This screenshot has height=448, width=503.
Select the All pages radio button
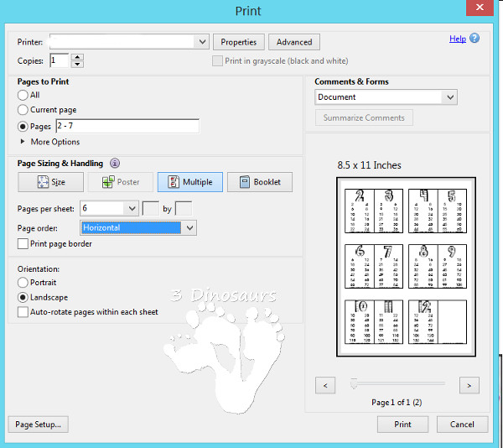[x=23, y=96]
